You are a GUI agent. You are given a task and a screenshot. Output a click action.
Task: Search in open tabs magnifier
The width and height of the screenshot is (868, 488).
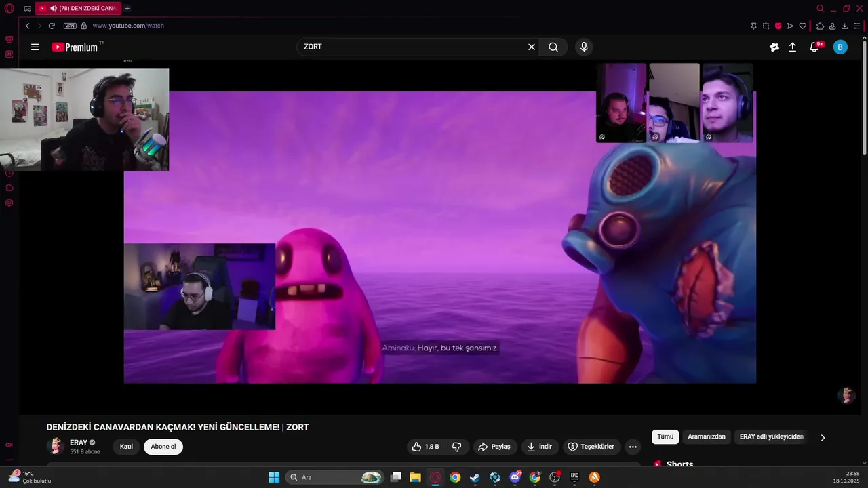[820, 9]
